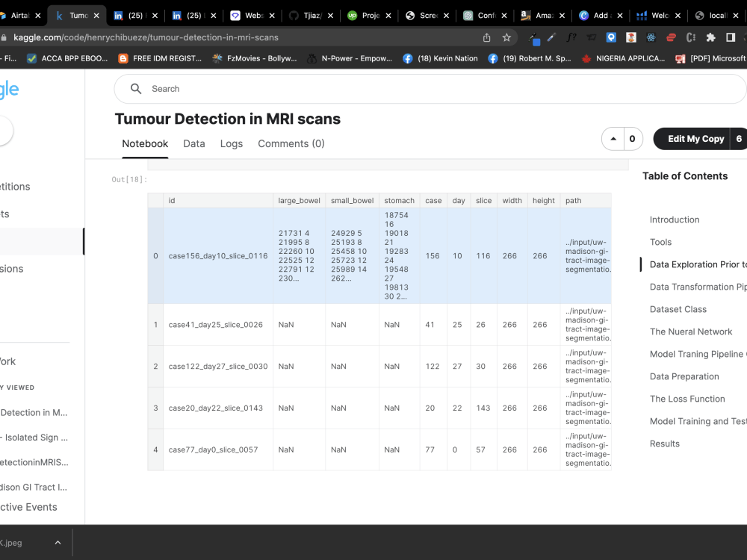Click cell case20_day22_slice_0143
This screenshot has height=560, width=747.
tap(218, 408)
